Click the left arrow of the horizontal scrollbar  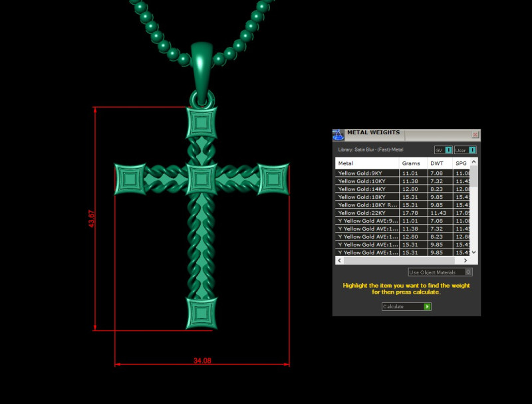[339, 262]
